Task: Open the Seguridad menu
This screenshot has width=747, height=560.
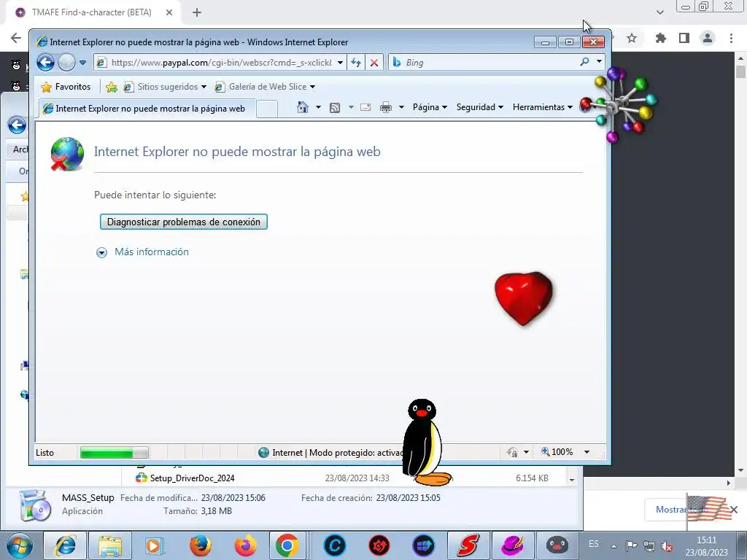Action: tap(480, 107)
